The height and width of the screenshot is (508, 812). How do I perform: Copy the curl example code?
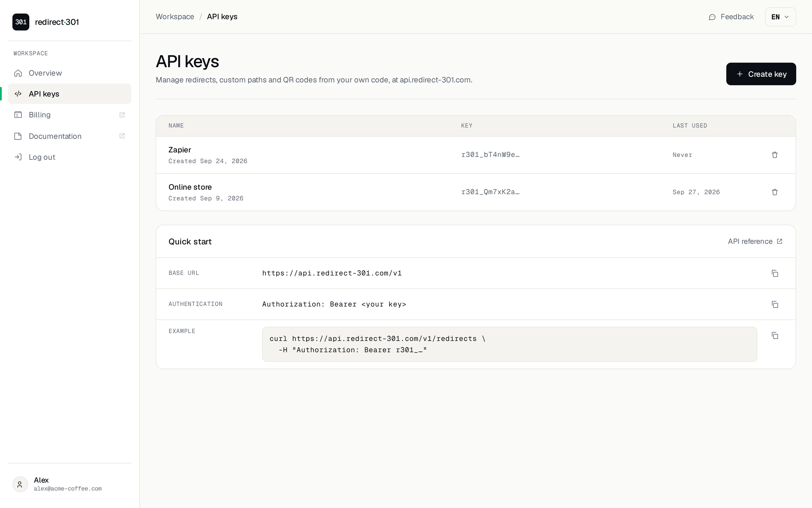tap(775, 336)
